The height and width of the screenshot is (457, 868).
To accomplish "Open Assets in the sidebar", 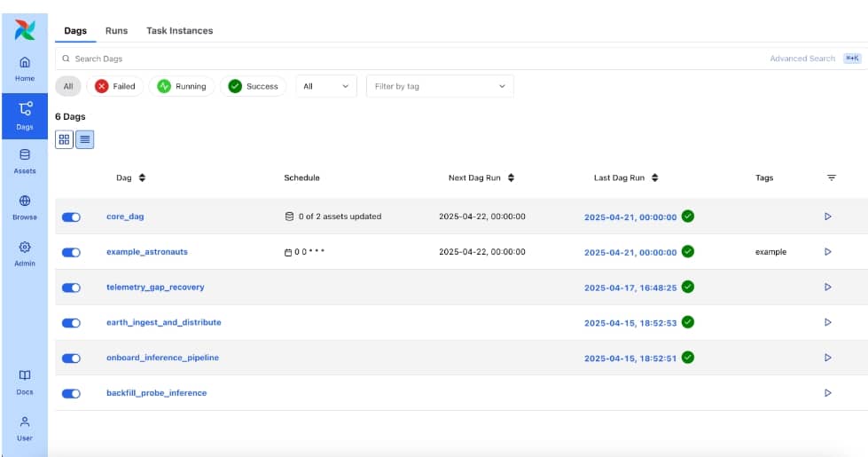I will pos(25,162).
